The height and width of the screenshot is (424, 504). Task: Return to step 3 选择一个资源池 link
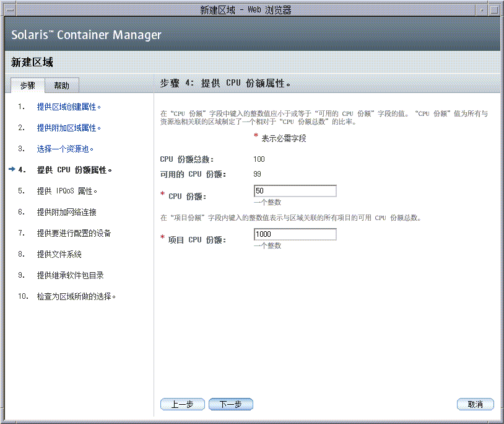tap(65, 149)
